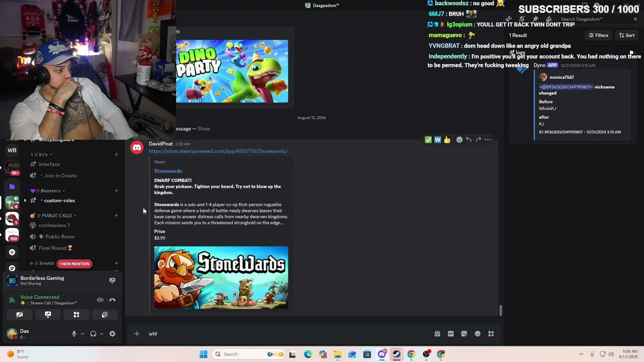Viewport: 644px width, 362px height.
Task: Open the Sort dropdown in search
Action: [x=627, y=35]
